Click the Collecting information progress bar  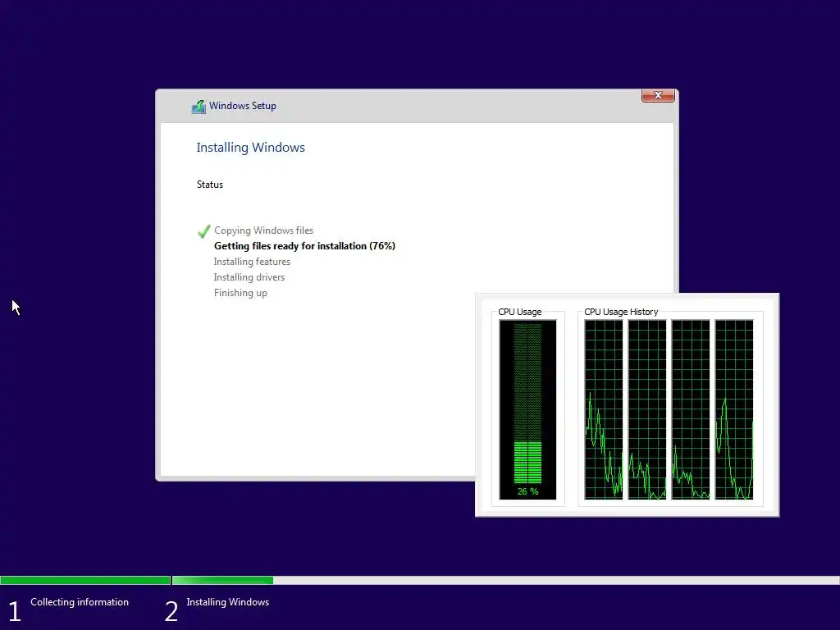point(85,580)
